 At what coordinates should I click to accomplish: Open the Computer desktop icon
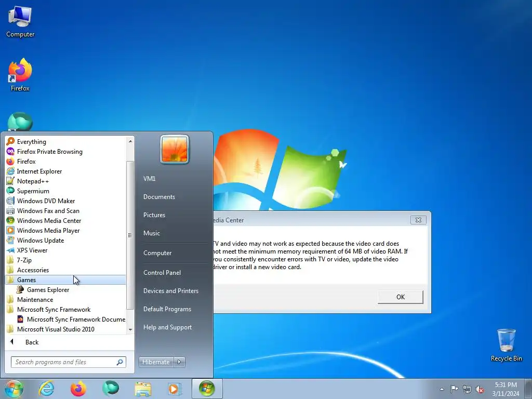coord(20,22)
